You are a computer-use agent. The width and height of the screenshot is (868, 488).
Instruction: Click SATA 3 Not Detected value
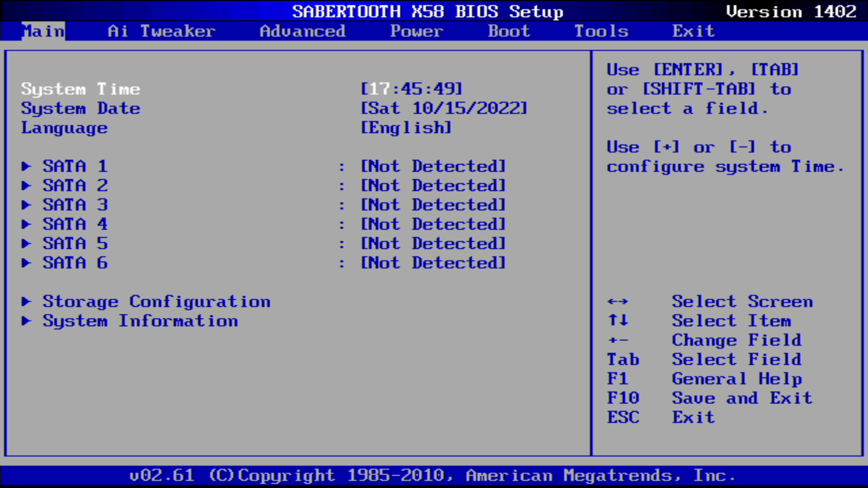pos(433,205)
